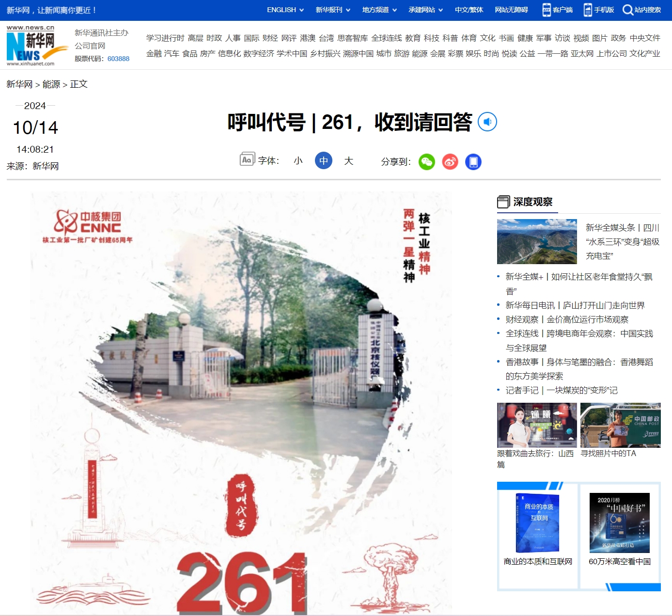Open the mobile phone share icon

473,162
